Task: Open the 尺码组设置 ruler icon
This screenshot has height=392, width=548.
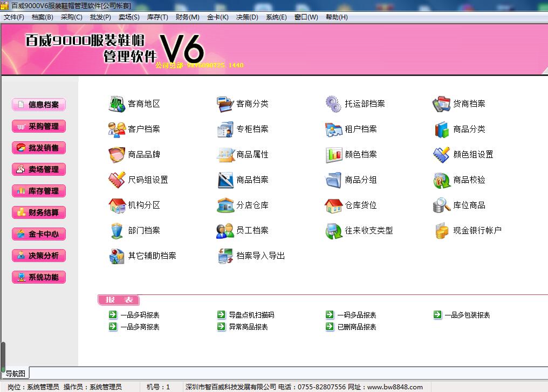Action: click(x=117, y=180)
